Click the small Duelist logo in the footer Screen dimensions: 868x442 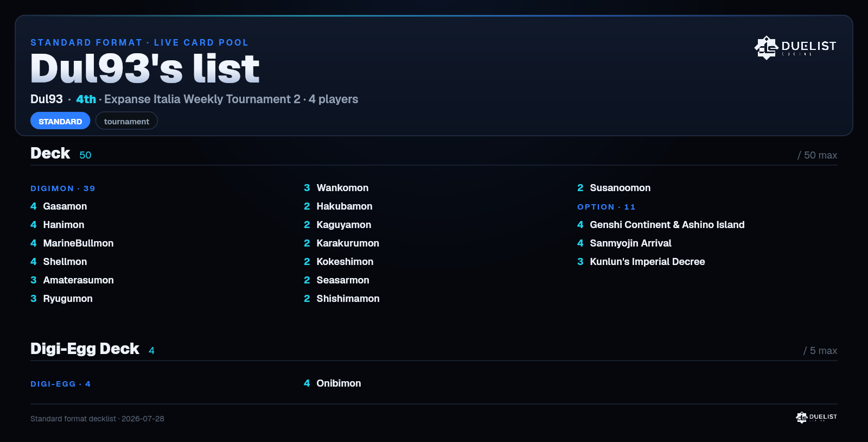point(816,417)
